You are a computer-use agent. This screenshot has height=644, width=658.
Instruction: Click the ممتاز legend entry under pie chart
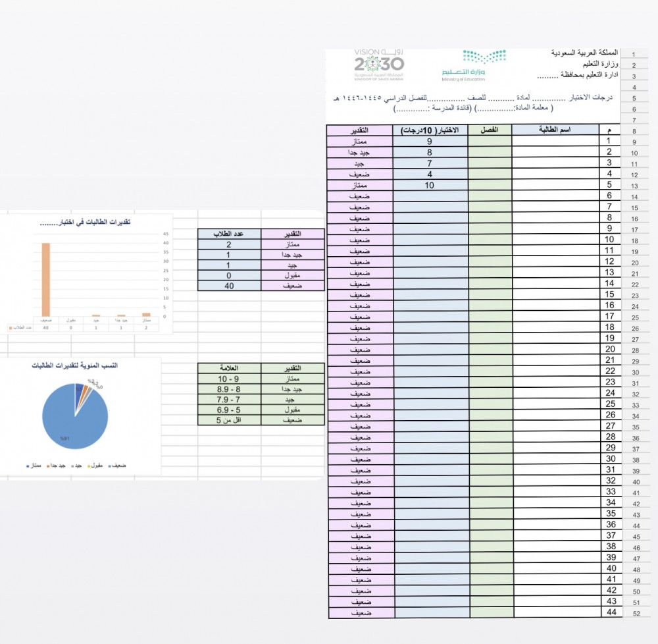(34, 466)
